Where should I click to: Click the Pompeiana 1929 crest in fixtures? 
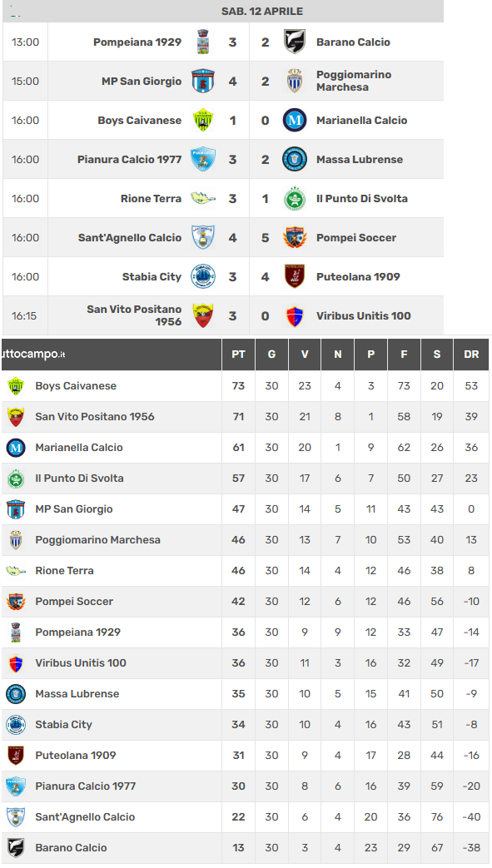[x=203, y=42]
